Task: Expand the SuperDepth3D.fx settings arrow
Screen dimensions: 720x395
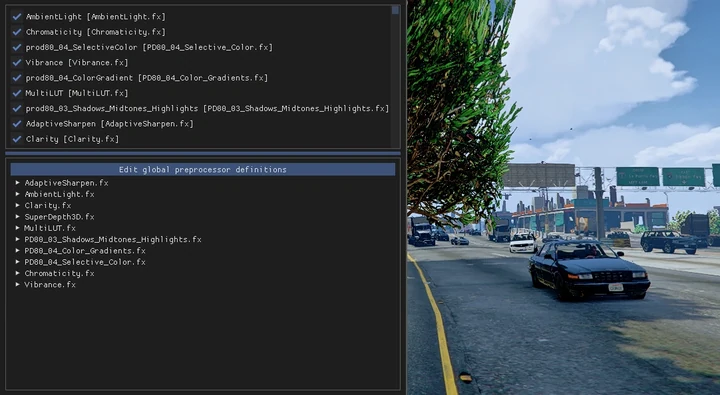Action: (x=17, y=216)
